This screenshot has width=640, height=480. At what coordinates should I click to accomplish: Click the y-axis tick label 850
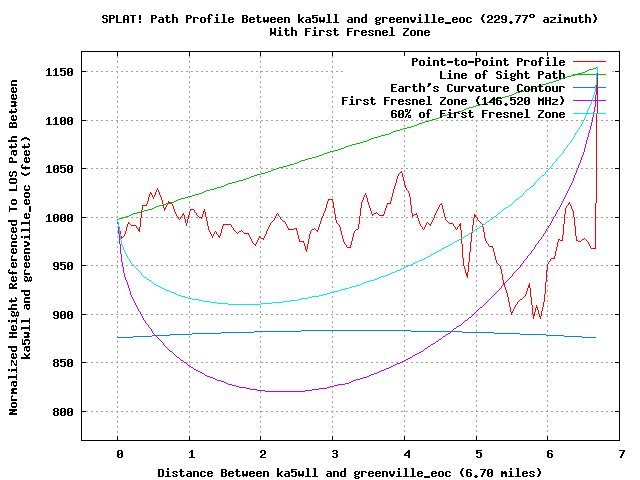pos(63,363)
